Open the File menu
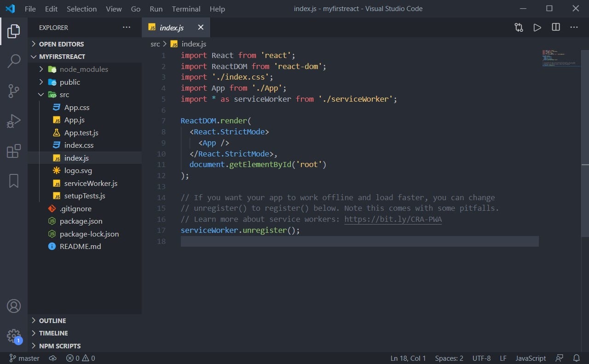The width and height of the screenshot is (589, 364). click(30, 9)
